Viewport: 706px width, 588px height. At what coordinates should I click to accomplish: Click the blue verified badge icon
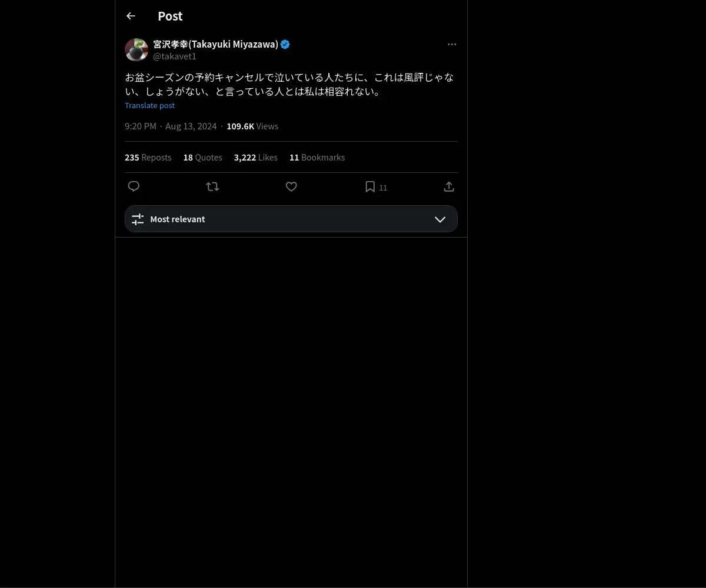pos(285,44)
